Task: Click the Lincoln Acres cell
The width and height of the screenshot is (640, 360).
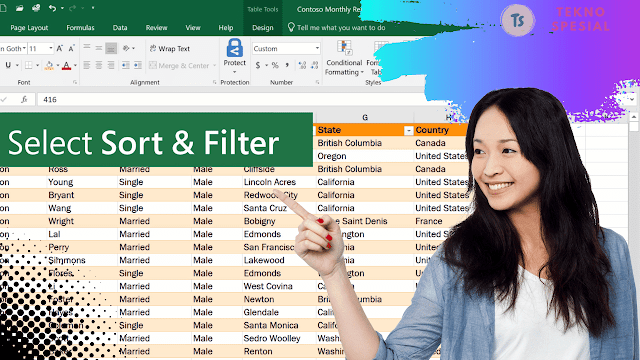Action: pos(279,182)
